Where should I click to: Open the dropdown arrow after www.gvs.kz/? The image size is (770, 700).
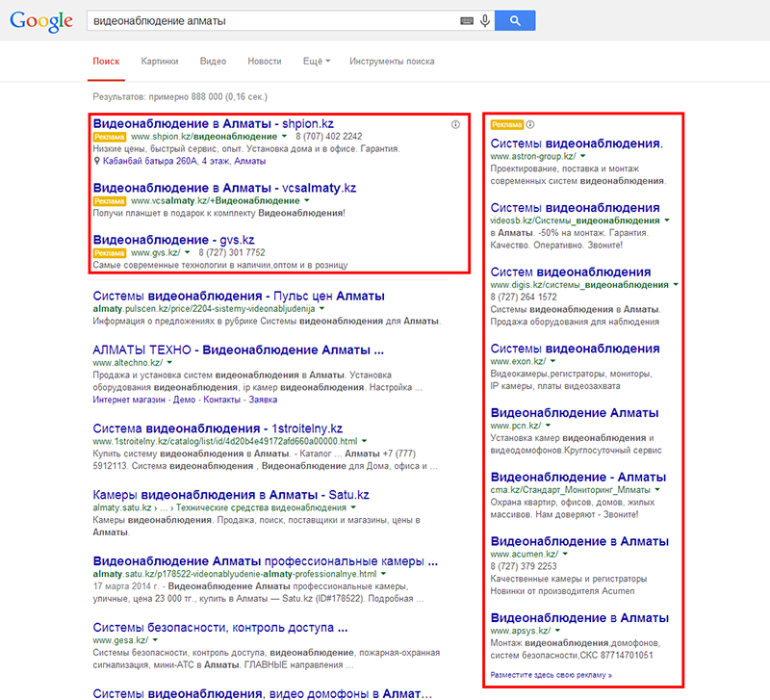point(187,252)
